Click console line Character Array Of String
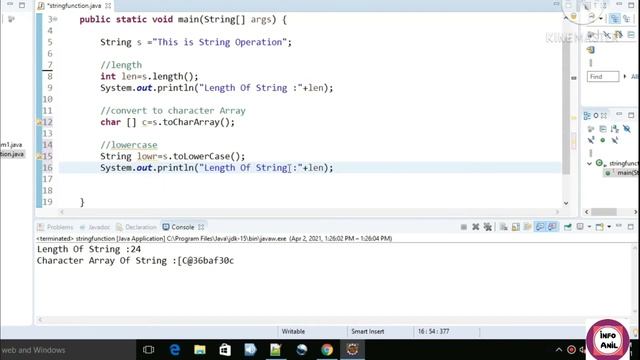The height and width of the screenshot is (360, 640). (x=135, y=260)
